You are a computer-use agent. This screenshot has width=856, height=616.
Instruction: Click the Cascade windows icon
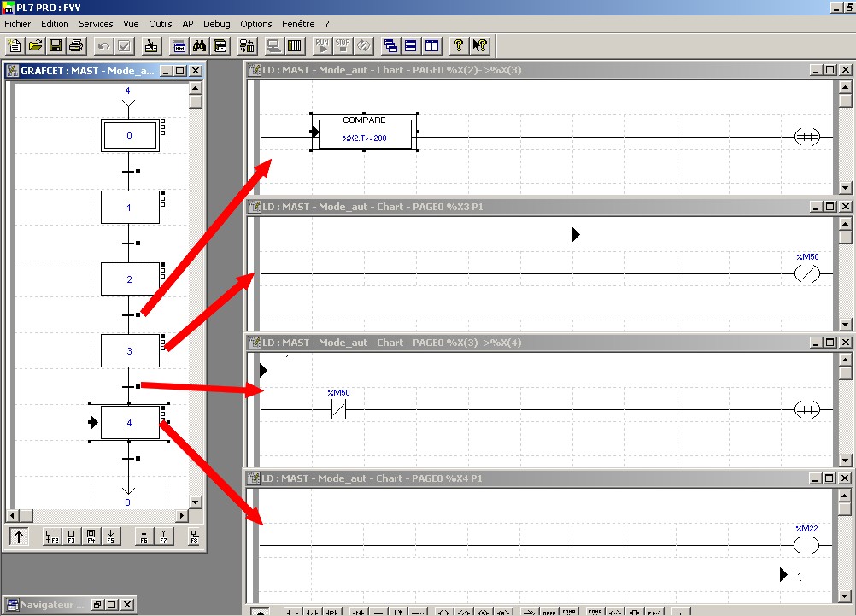pyautogui.click(x=390, y=46)
